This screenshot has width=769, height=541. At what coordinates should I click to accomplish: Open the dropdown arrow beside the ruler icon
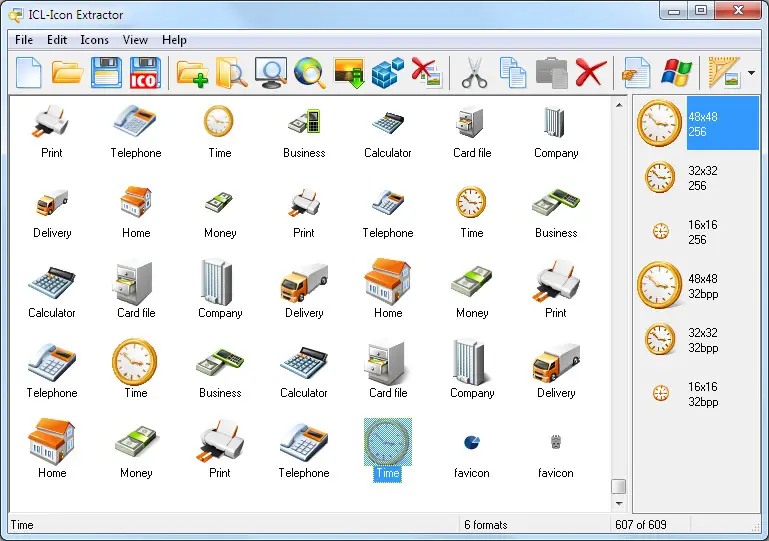coord(751,73)
